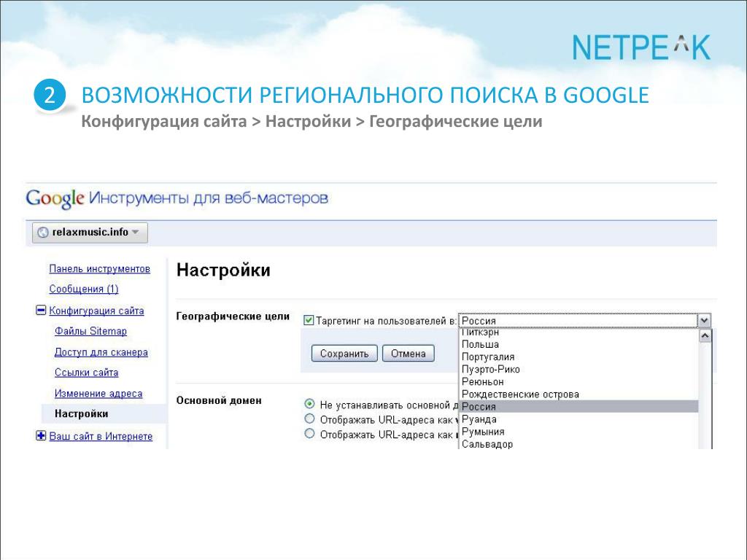Viewport: 747px width, 560px height.
Task: Choose Румыния in the country list
Action: tap(578, 432)
